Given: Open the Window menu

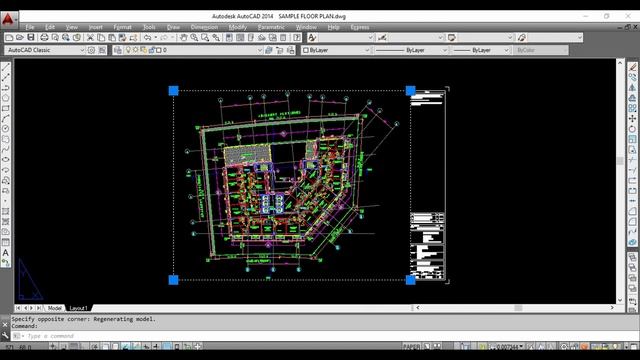Looking at the screenshot, I should coord(306,27).
